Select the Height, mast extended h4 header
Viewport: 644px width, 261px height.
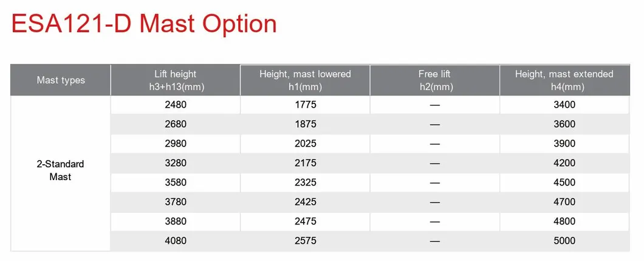click(x=564, y=80)
